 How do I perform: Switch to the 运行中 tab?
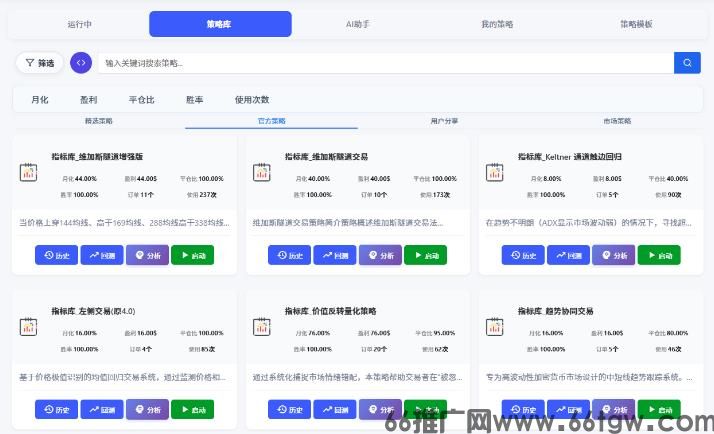click(x=79, y=24)
